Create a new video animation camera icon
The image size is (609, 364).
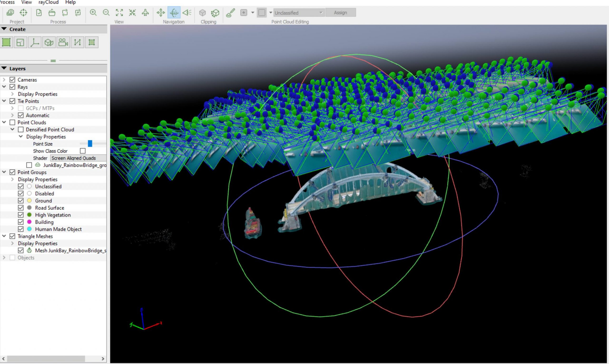tap(63, 42)
